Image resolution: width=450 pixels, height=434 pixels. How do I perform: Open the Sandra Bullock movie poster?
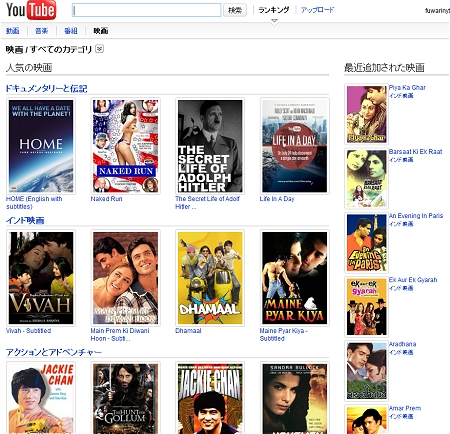click(x=295, y=398)
